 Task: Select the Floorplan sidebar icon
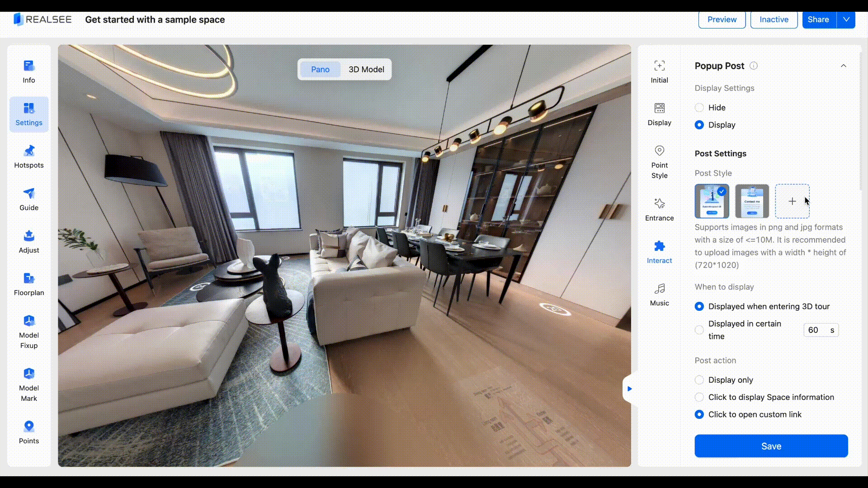pyautogui.click(x=29, y=284)
